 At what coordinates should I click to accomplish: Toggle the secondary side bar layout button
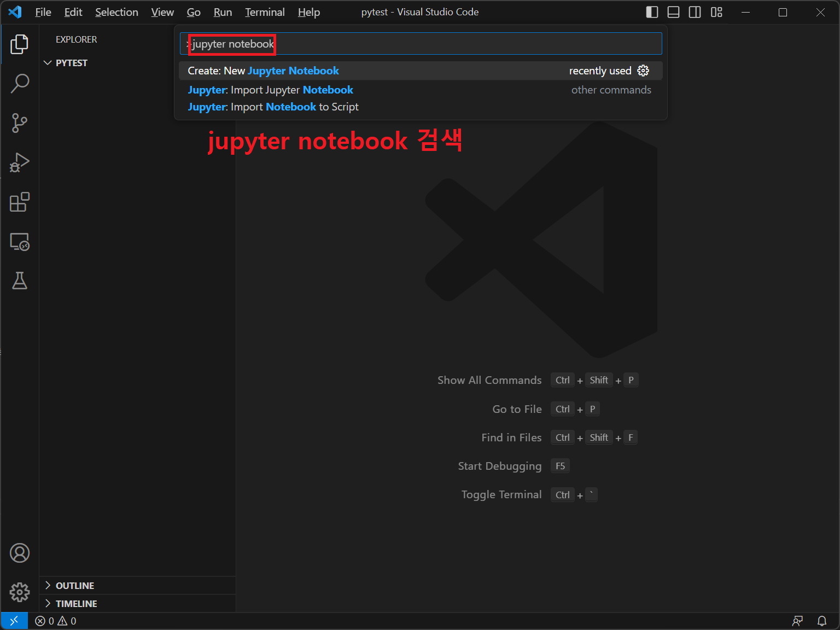(695, 12)
